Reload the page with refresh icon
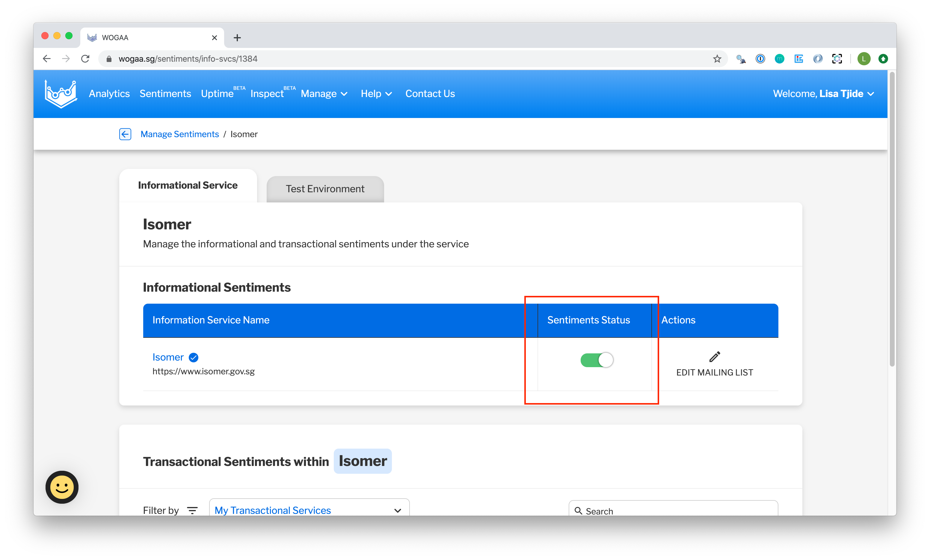 (85, 59)
